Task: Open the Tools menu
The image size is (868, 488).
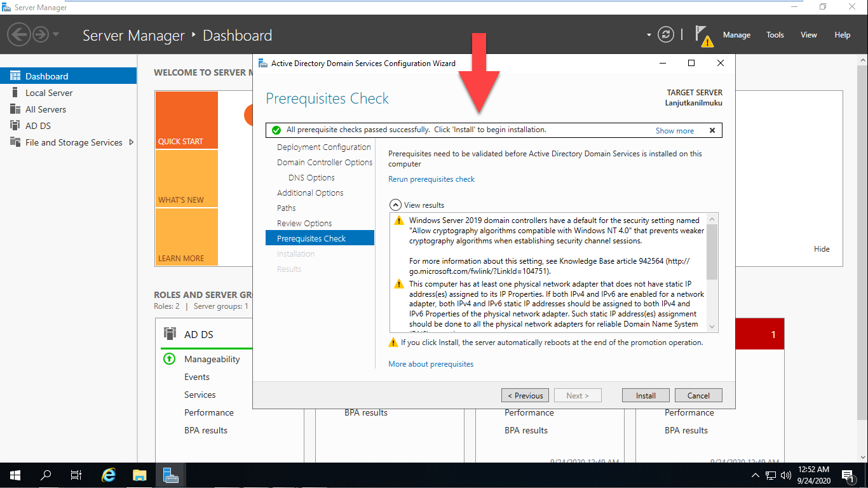Action: click(x=775, y=35)
